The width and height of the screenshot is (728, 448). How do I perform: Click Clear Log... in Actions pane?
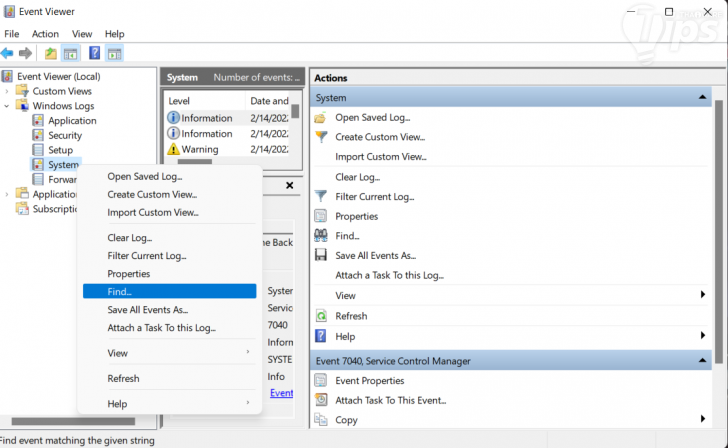[358, 177]
